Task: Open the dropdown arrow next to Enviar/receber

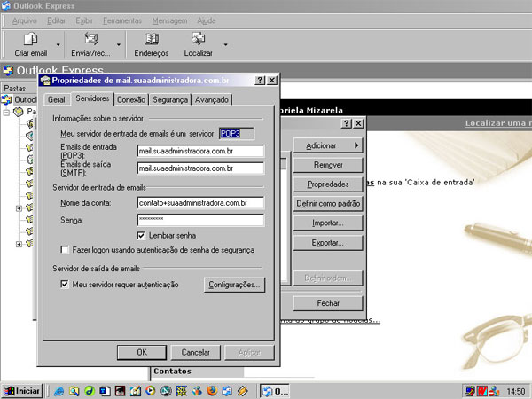Action: click(117, 43)
